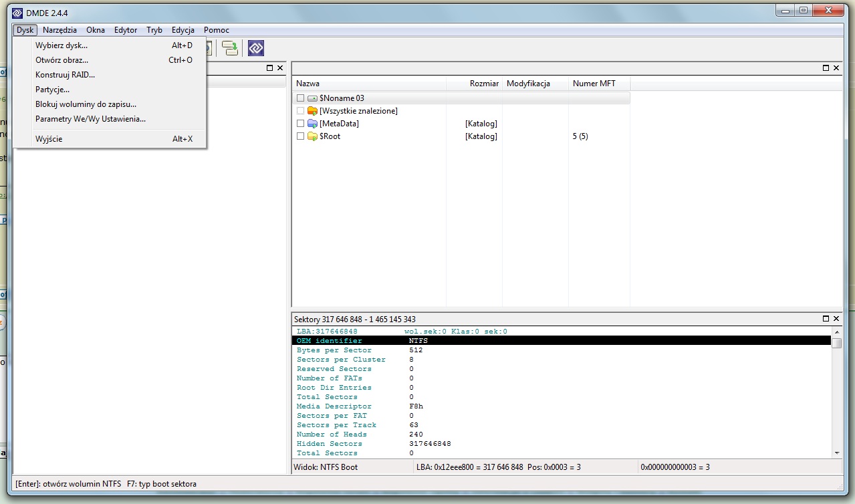Open the Pomoc menu
855x504 pixels.
[217, 30]
